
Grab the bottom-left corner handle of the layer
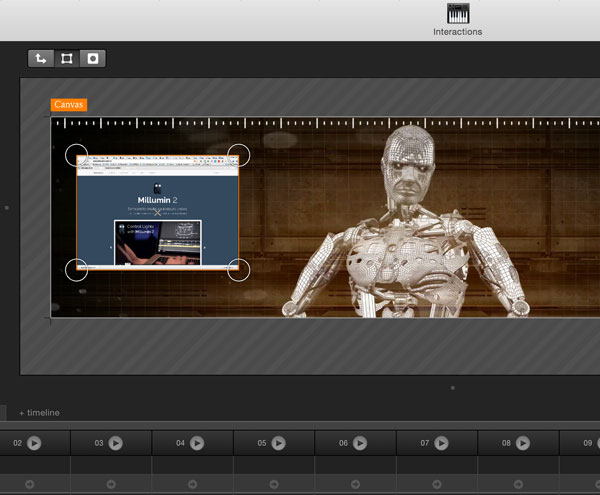coord(77,270)
